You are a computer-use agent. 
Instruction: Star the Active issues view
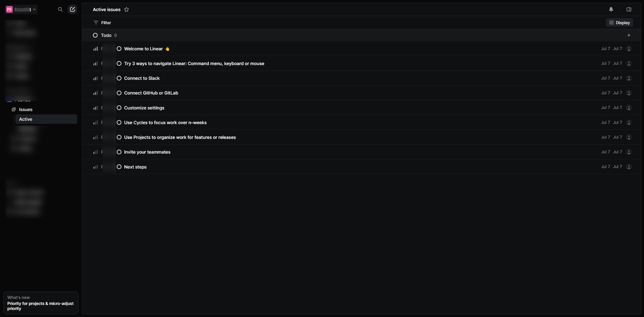pyautogui.click(x=126, y=9)
